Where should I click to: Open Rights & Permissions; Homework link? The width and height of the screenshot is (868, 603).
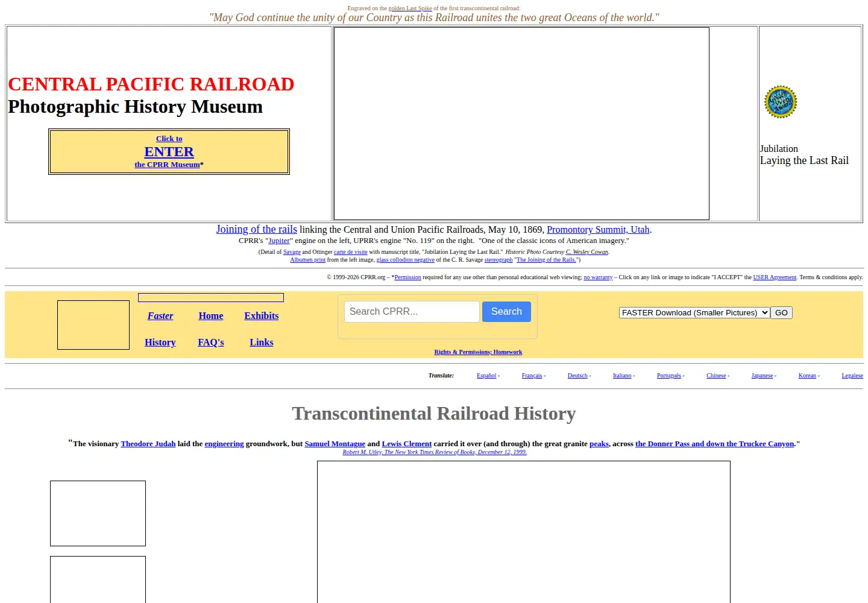coord(478,352)
